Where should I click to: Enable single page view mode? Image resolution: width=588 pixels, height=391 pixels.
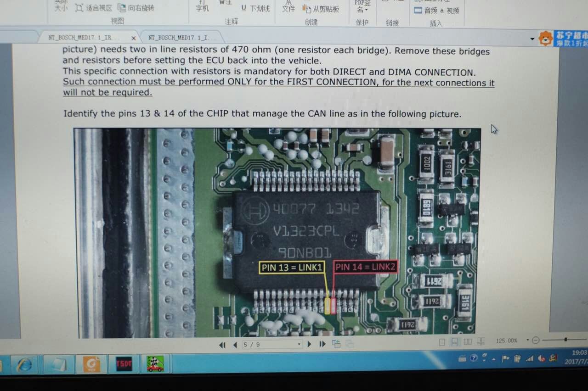click(442, 342)
